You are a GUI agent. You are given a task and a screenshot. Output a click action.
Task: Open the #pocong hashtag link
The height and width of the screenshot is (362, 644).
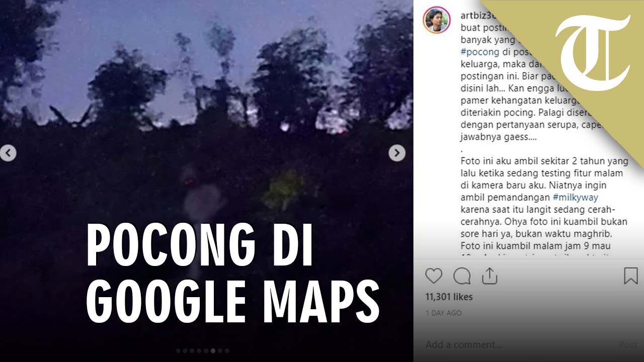(480, 52)
